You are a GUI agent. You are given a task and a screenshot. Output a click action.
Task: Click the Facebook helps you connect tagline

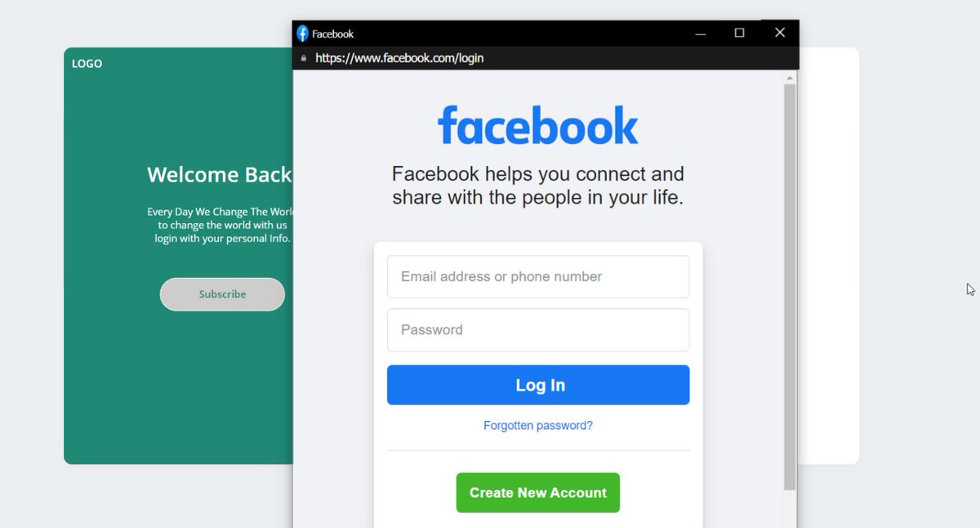pos(538,186)
